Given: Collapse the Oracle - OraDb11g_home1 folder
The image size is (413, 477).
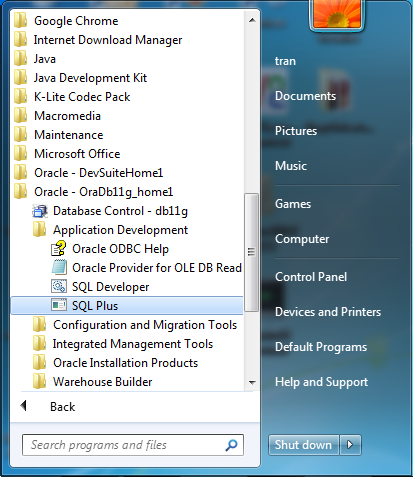Looking at the screenshot, I should [127, 192].
